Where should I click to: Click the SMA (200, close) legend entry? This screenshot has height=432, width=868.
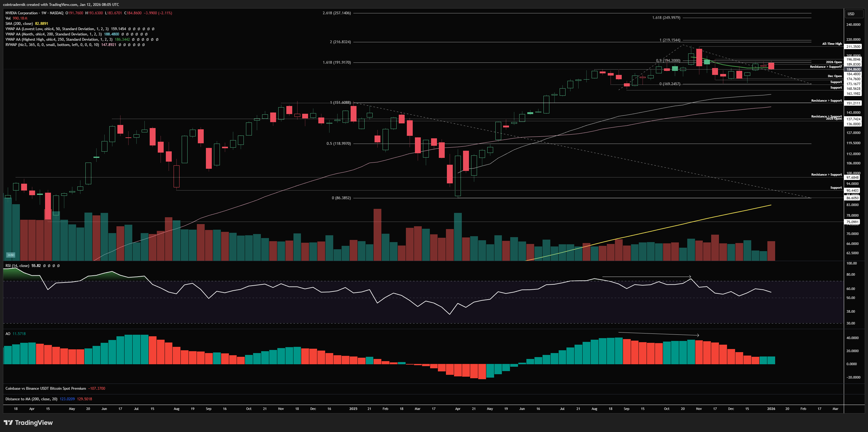[x=19, y=24]
